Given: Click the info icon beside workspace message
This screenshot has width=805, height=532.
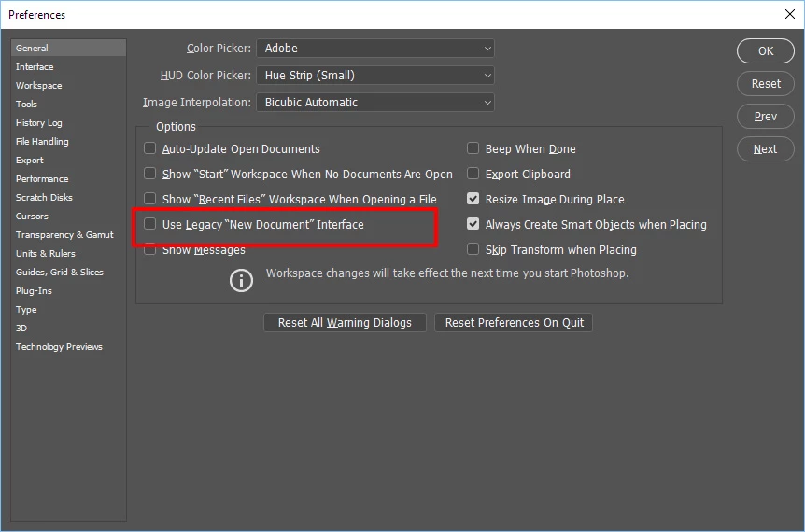Looking at the screenshot, I should click(x=241, y=281).
